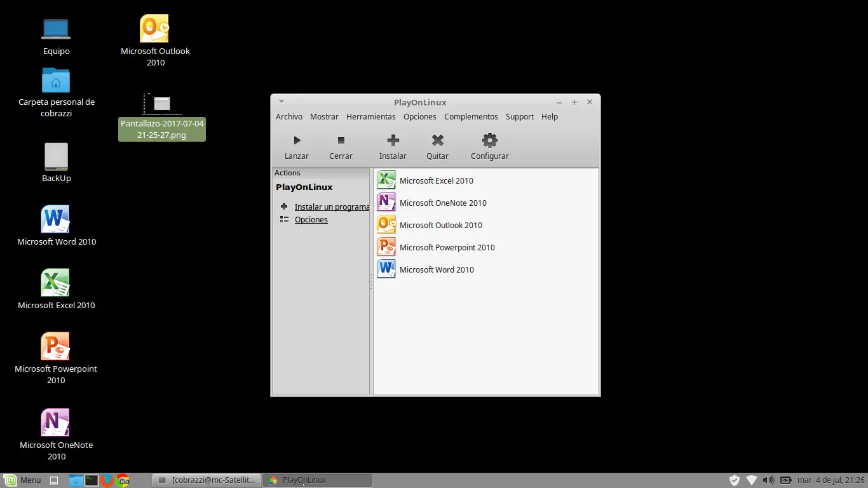Select Microsoft OneNote 2010 text in program list
868x488 pixels.
coord(443,203)
